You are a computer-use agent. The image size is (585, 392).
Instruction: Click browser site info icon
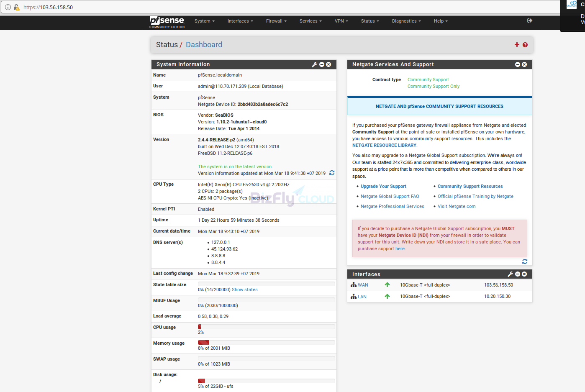pyautogui.click(x=8, y=7)
